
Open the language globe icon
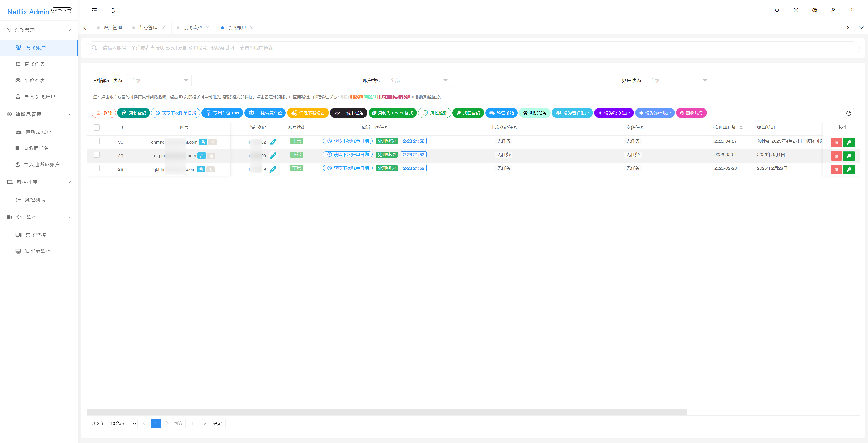pos(814,10)
